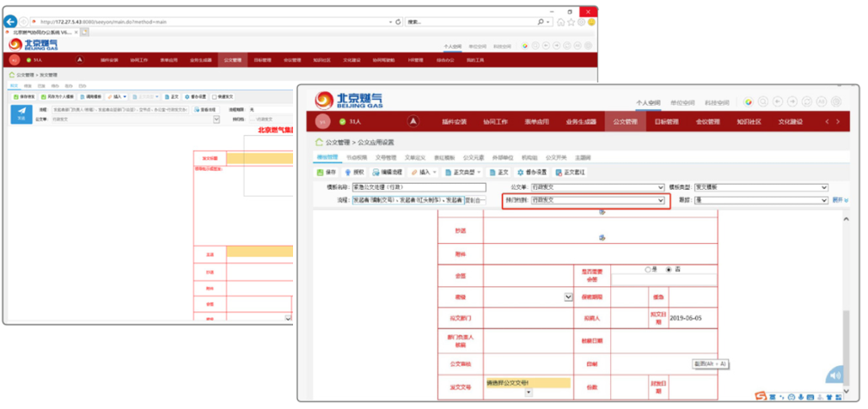868x409 pixels.
Task: Click the search magnifier icon in front window header
Action: click(x=763, y=102)
